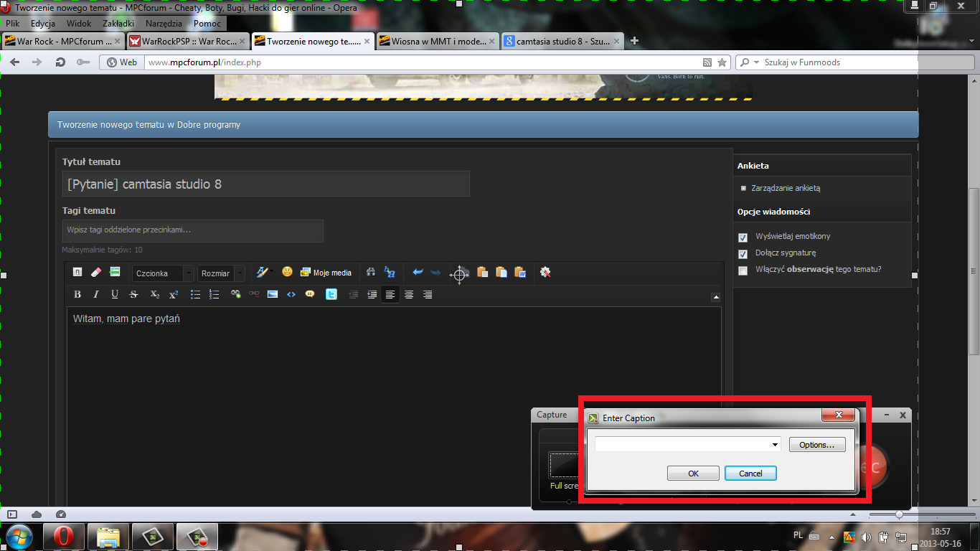Toggle the Wyświetlaj emotikony checkbox
980x551 pixels.
tap(743, 237)
